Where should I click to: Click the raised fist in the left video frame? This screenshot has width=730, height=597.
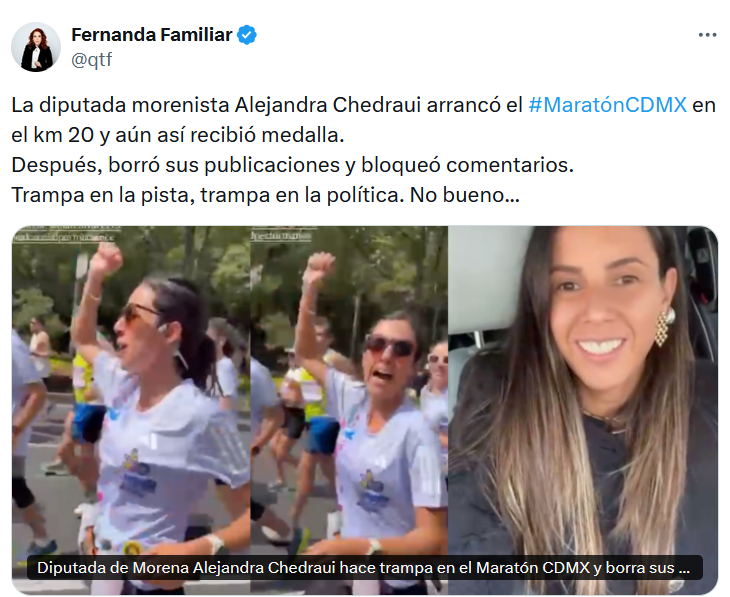[105, 258]
